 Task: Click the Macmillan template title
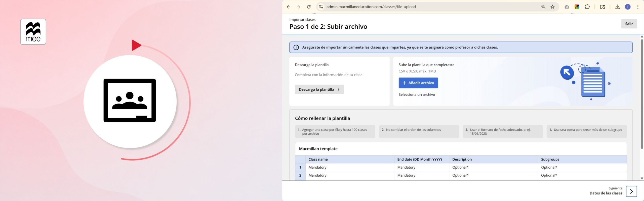click(318, 149)
